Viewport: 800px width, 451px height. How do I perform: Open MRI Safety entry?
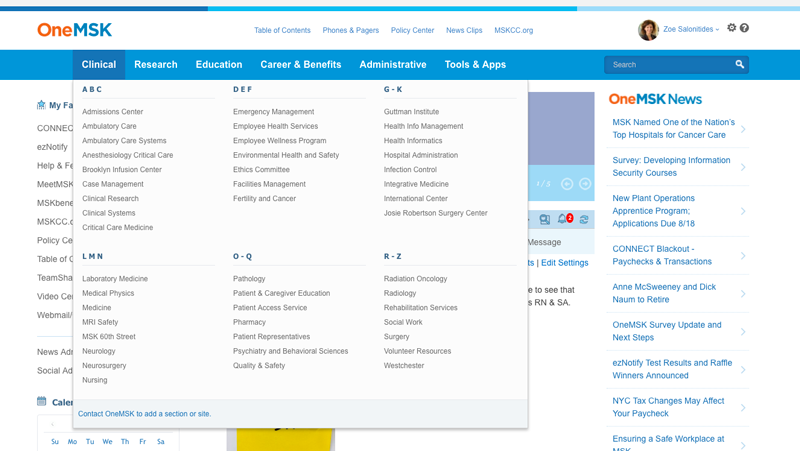click(x=100, y=322)
